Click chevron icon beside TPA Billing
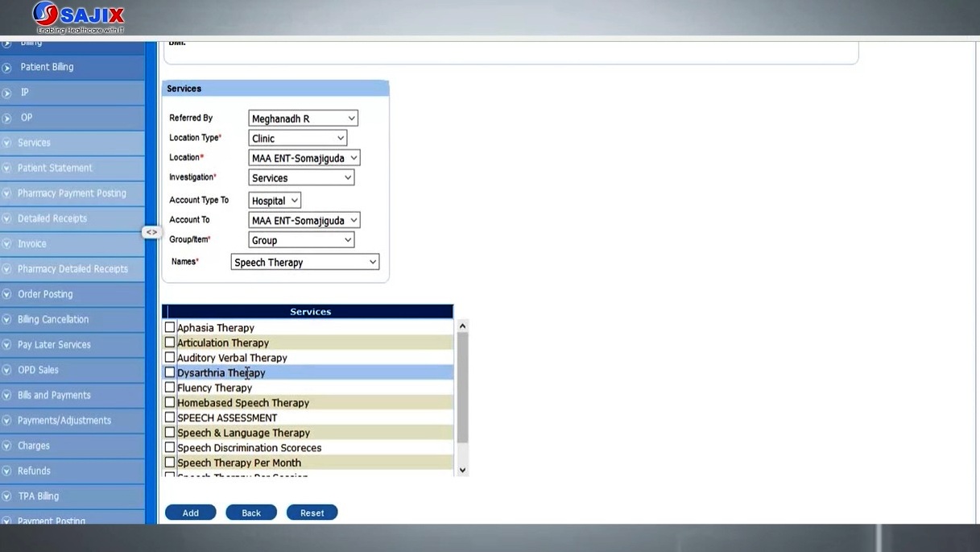Image resolution: width=980 pixels, height=552 pixels. [x=7, y=496]
